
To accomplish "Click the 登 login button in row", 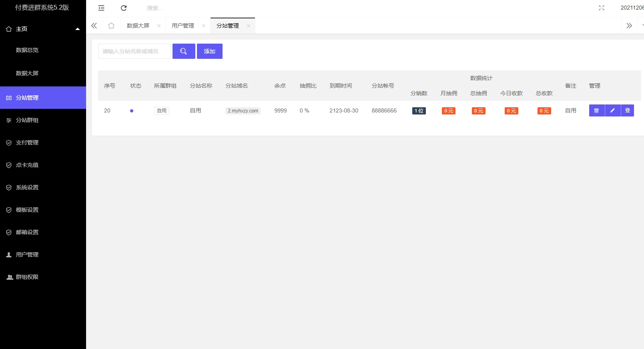I will click(627, 110).
